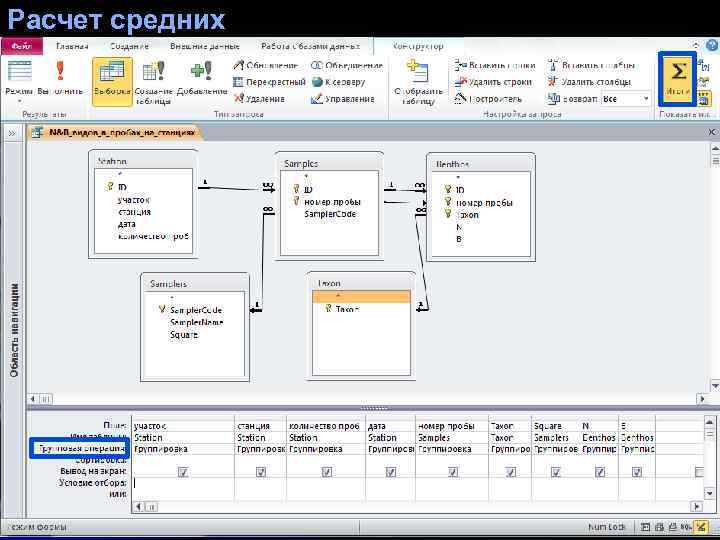Open Группировка cell for Square

tap(556, 449)
